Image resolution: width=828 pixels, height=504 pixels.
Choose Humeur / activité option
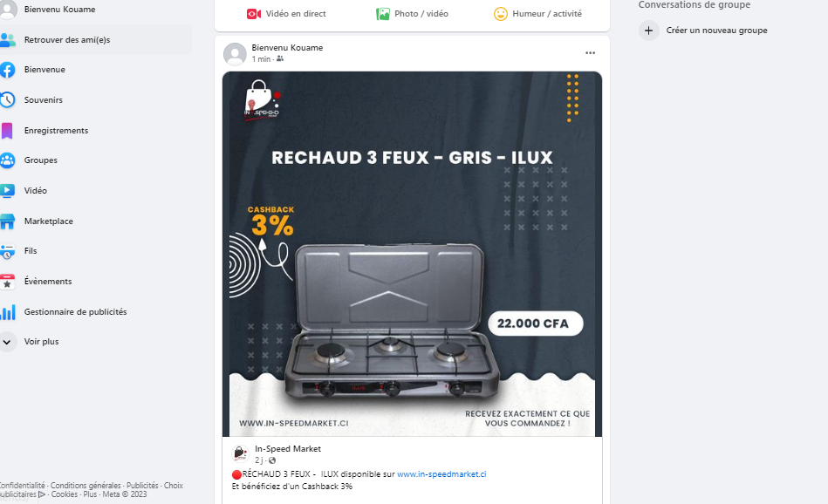pos(537,14)
